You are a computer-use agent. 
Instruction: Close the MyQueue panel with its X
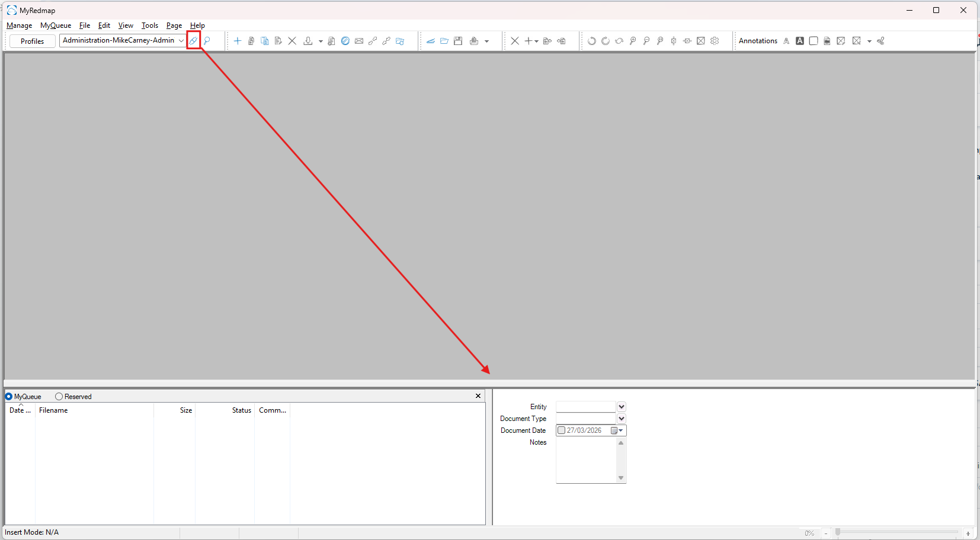click(x=478, y=396)
